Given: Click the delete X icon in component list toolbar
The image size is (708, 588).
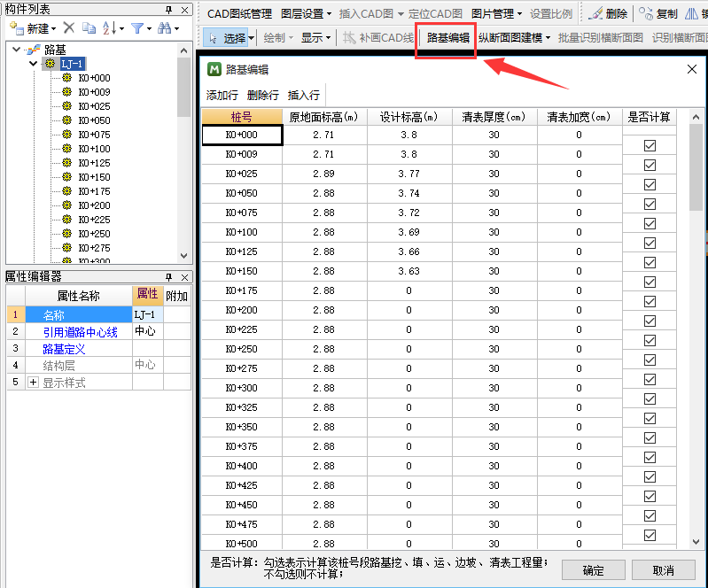Looking at the screenshot, I should coord(68,28).
